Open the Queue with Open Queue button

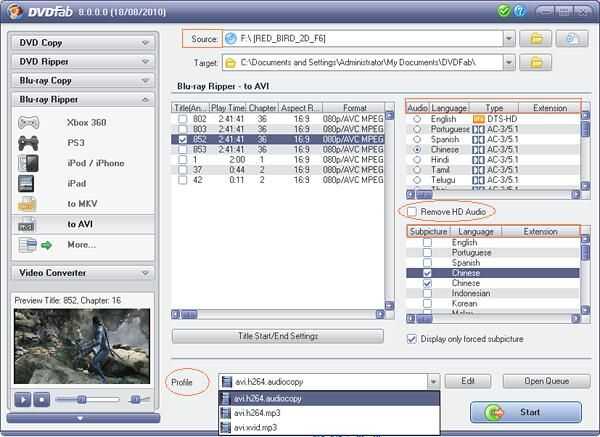click(546, 381)
